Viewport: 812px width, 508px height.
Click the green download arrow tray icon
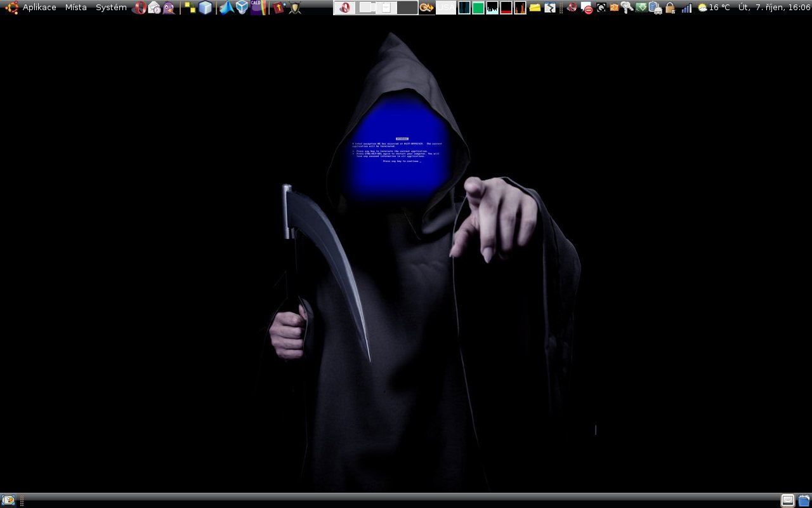coord(641,8)
